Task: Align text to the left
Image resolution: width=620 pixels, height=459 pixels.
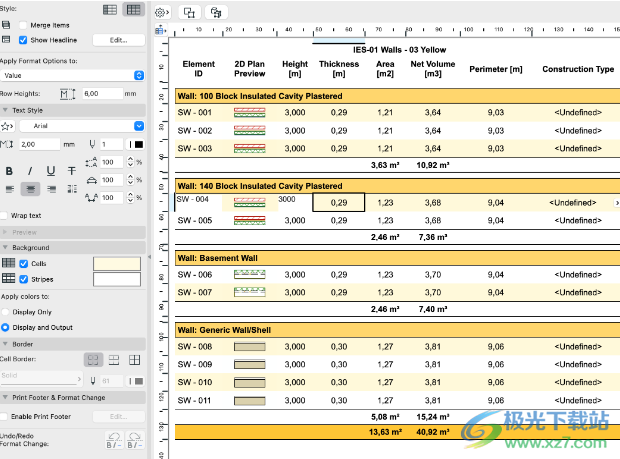Action: coord(10,189)
